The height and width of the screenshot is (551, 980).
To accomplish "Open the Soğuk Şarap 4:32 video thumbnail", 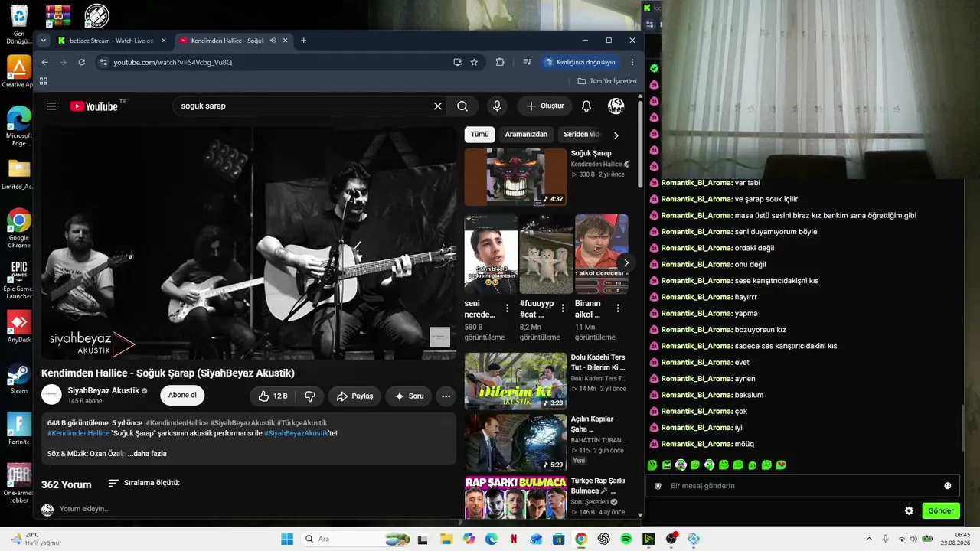I will coord(516,177).
